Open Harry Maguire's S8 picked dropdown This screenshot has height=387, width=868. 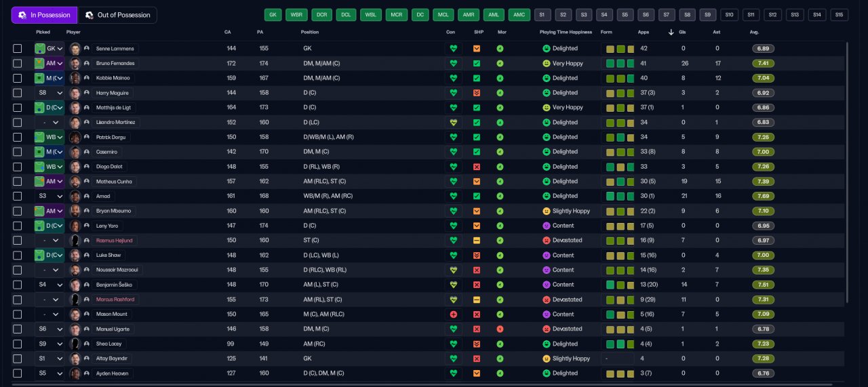coord(50,93)
